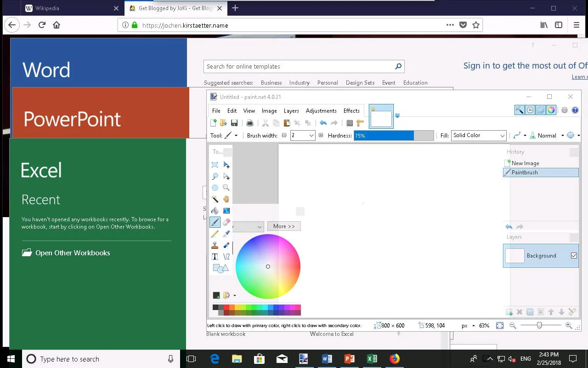The image size is (588, 368).
Task: Select the Color Picker eyedropper tool
Action: coord(226,234)
